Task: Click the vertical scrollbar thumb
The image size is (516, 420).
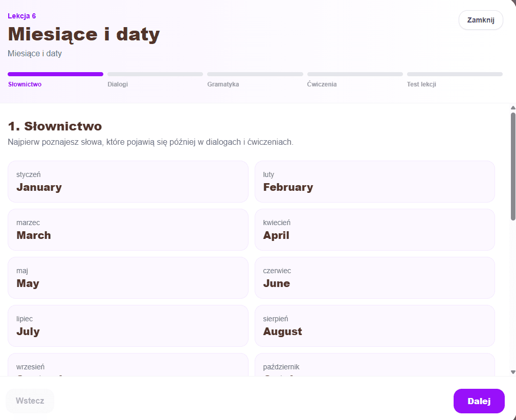Action: (513, 166)
